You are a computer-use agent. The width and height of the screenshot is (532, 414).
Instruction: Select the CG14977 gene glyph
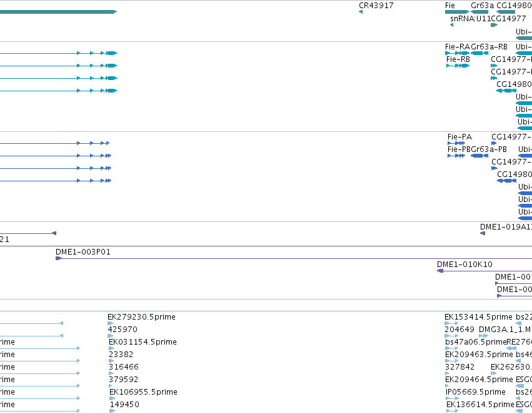494,25
